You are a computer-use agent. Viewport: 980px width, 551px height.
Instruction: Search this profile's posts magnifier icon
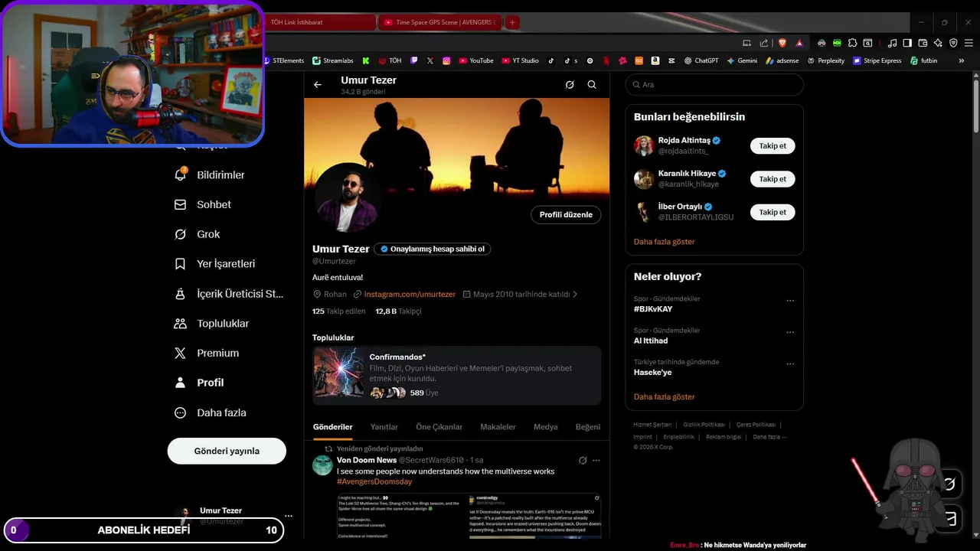592,85
